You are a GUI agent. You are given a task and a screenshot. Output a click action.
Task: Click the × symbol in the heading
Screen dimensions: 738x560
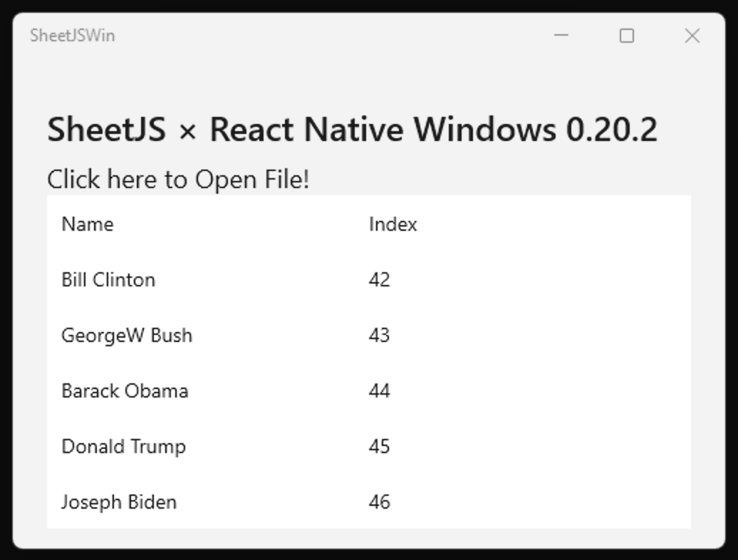coord(187,132)
